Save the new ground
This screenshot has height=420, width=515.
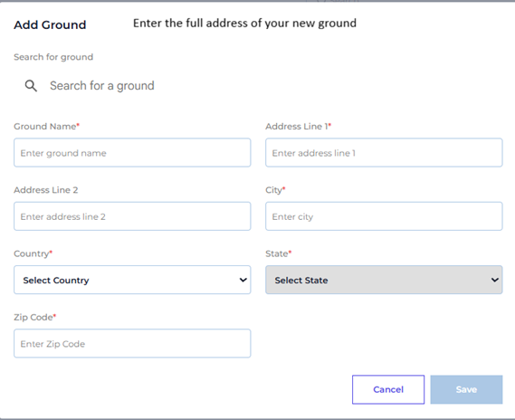[466, 389]
